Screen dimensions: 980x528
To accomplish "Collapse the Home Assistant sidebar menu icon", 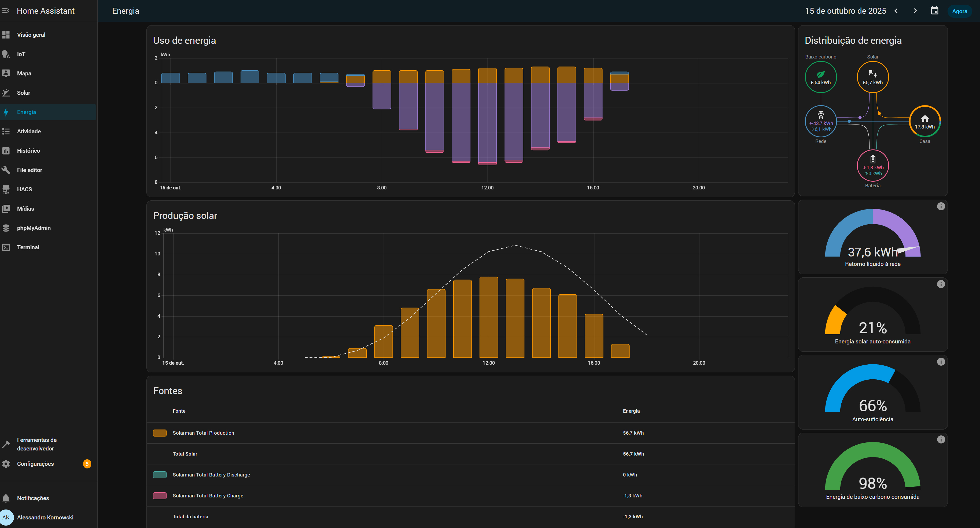I will coord(6,11).
